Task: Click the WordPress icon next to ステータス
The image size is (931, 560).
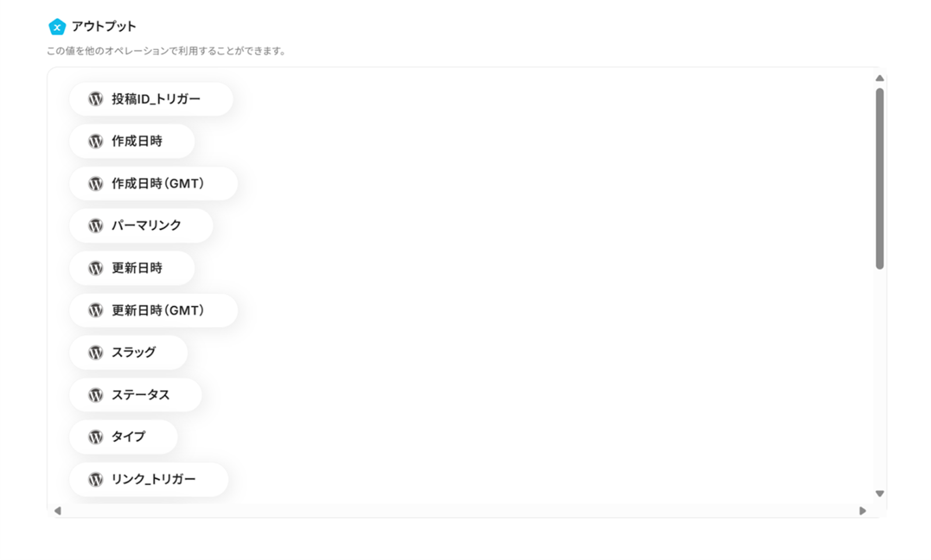Action: pos(95,395)
